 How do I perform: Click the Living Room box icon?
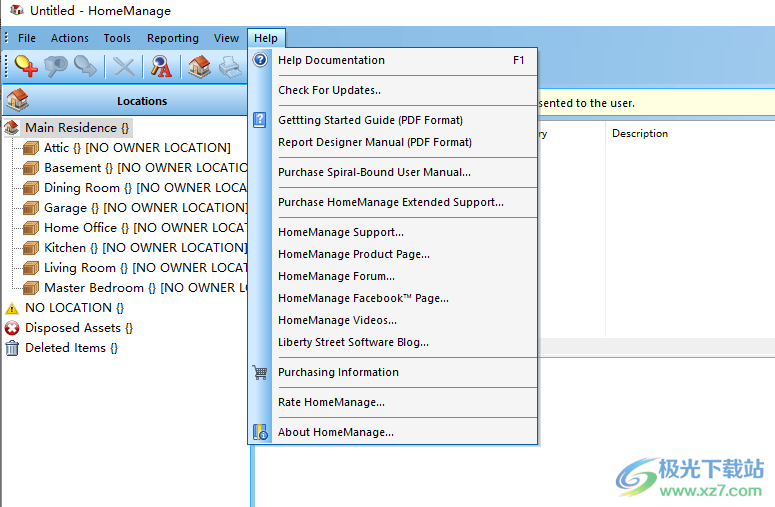pos(31,268)
